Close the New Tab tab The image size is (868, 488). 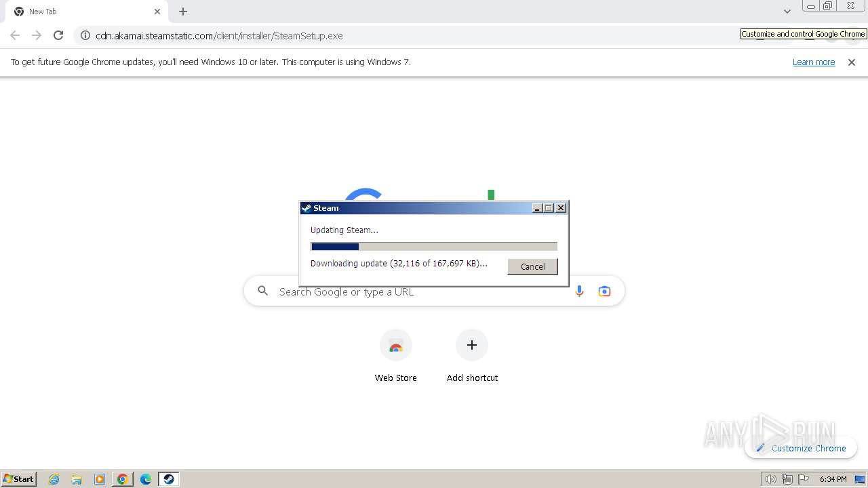point(157,12)
